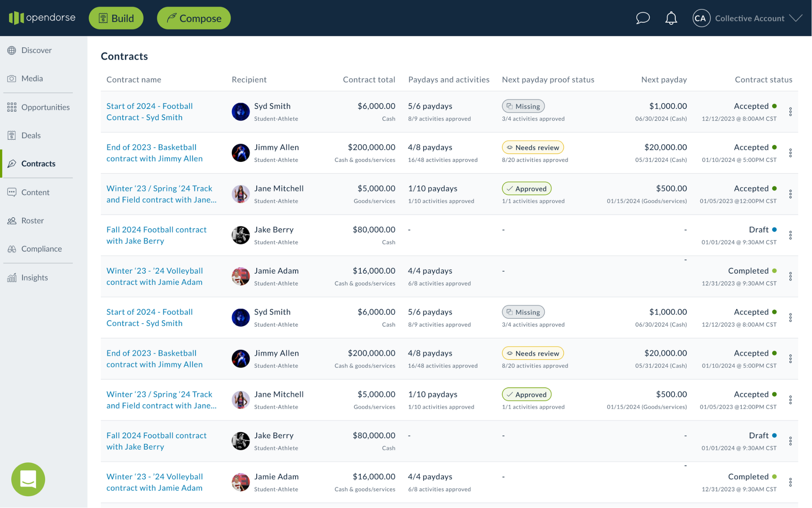
Task: Open the second Winter '23-'24 Volleyball contract link
Action: pyautogui.click(x=154, y=482)
